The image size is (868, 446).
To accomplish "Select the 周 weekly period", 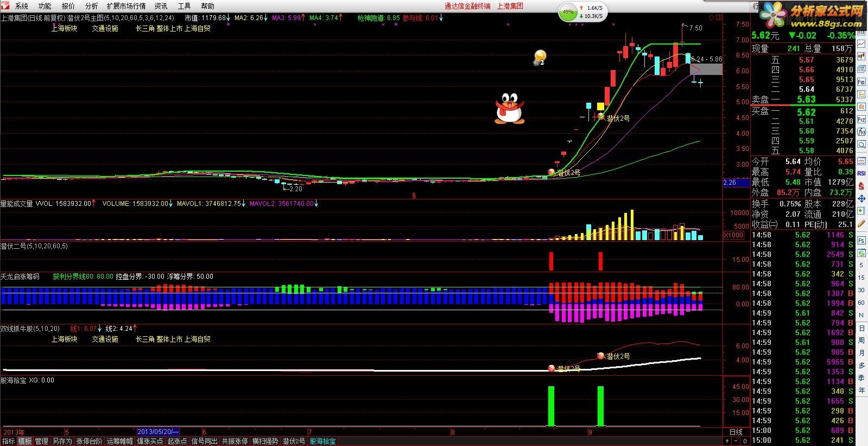I will [x=861, y=340].
